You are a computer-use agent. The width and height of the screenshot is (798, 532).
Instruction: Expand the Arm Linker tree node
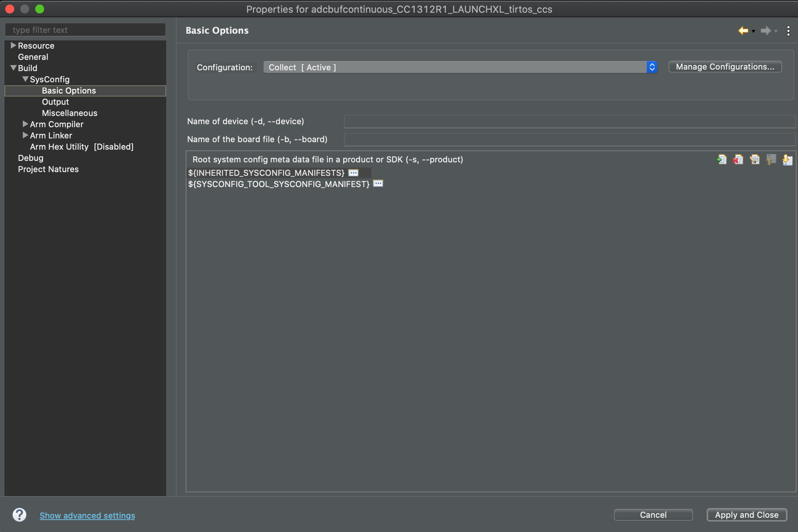pyautogui.click(x=25, y=135)
